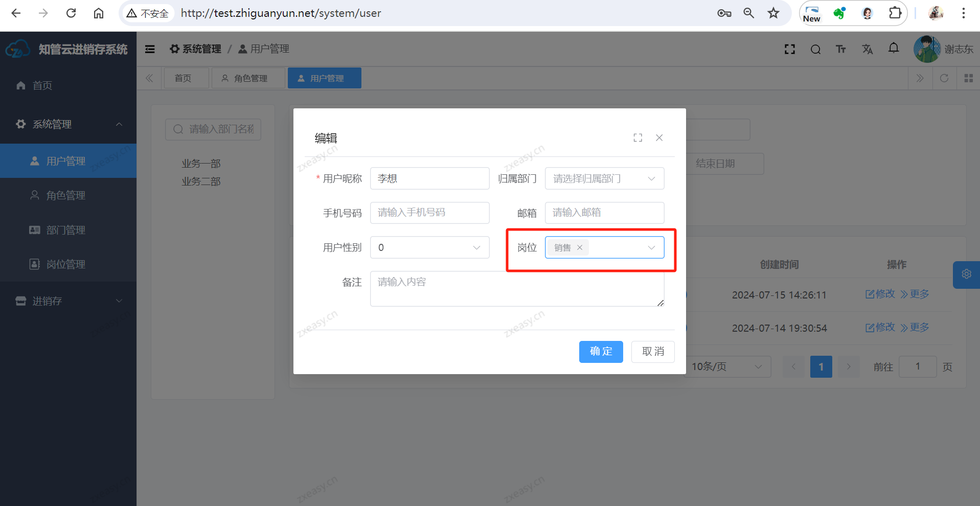The width and height of the screenshot is (980, 506).
Task: Click the 取消 button
Action: tap(653, 352)
